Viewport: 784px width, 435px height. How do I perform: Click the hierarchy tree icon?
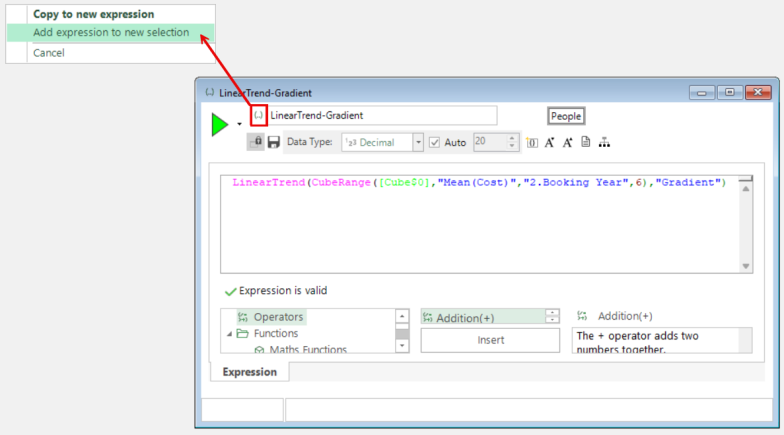604,143
